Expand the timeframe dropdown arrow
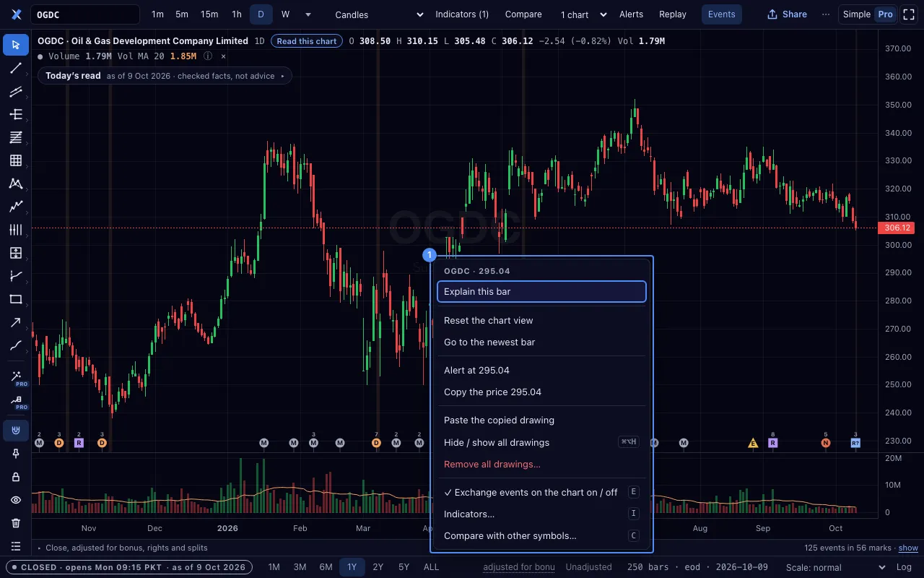The width and height of the screenshot is (924, 578). pos(308,14)
